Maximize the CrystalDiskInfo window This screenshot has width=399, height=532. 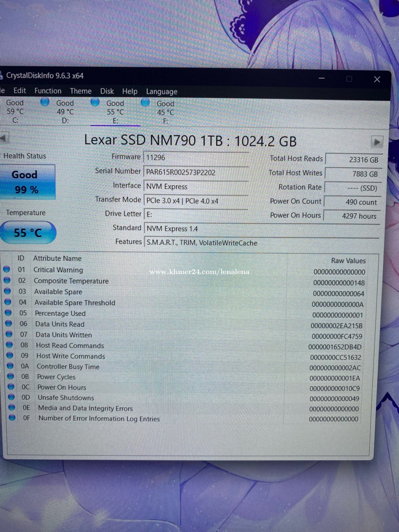349,79
